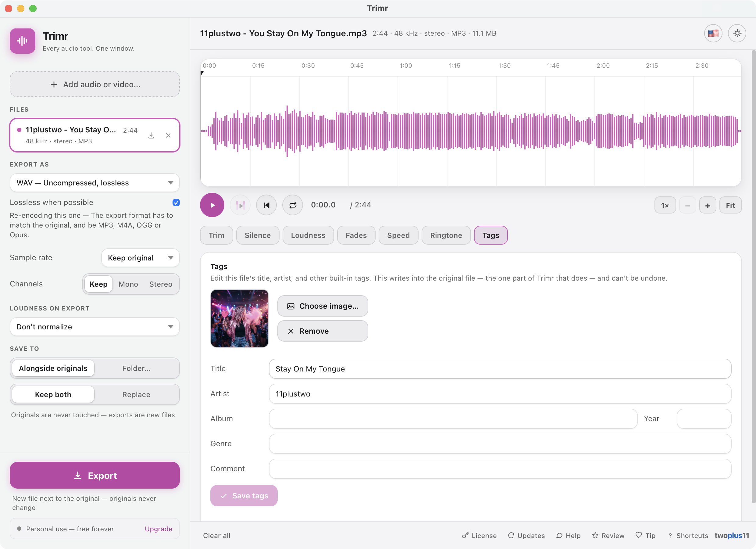Click the zoom out minus button
The image size is (756, 549).
(x=687, y=206)
